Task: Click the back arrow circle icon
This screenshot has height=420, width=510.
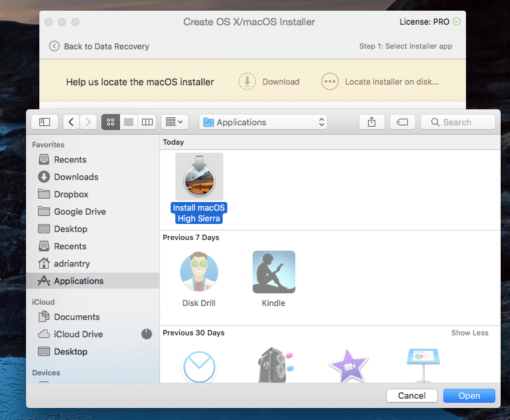Action: pyautogui.click(x=54, y=46)
